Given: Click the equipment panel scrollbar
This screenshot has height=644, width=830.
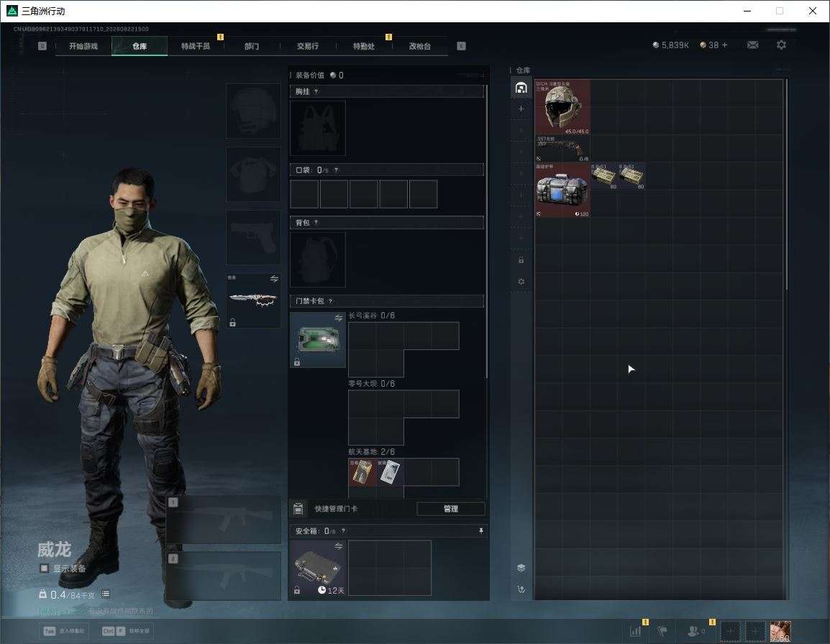Looking at the screenshot, I should (x=486, y=231).
